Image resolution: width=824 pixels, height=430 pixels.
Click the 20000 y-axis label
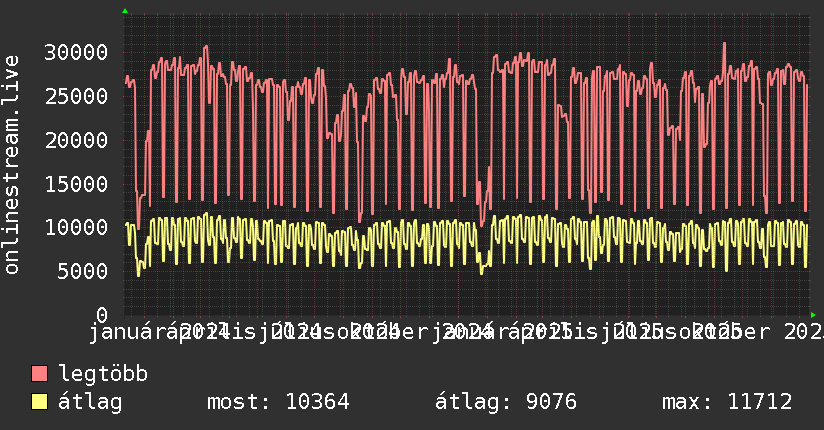76,140
